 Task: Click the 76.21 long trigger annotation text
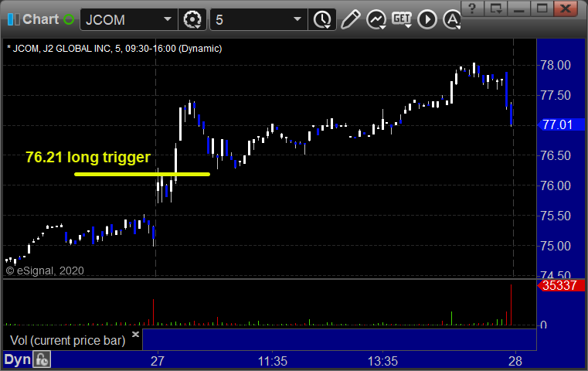click(x=88, y=157)
